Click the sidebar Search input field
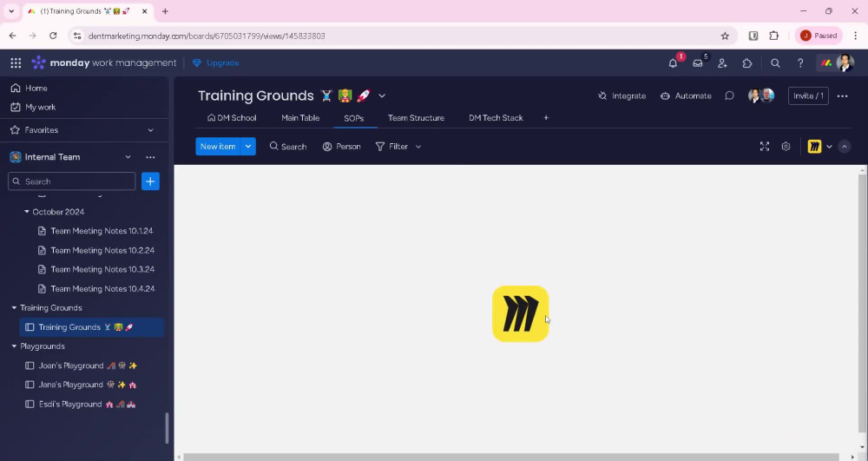This screenshot has width=868, height=461. click(71, 181)
